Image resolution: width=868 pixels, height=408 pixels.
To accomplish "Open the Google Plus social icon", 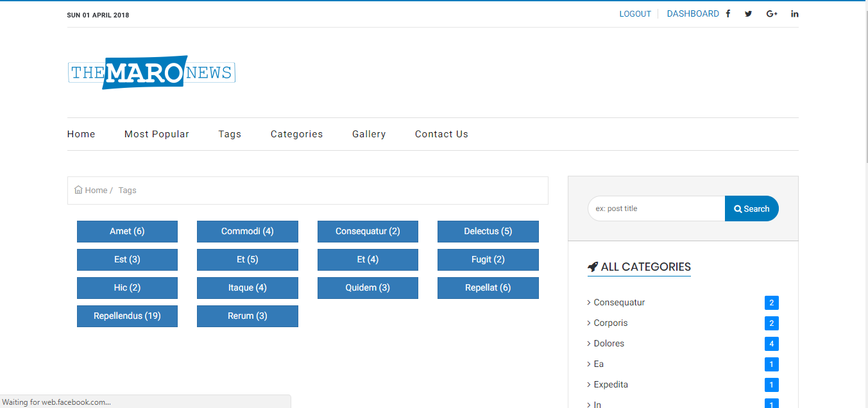I will tap(772, 13).
